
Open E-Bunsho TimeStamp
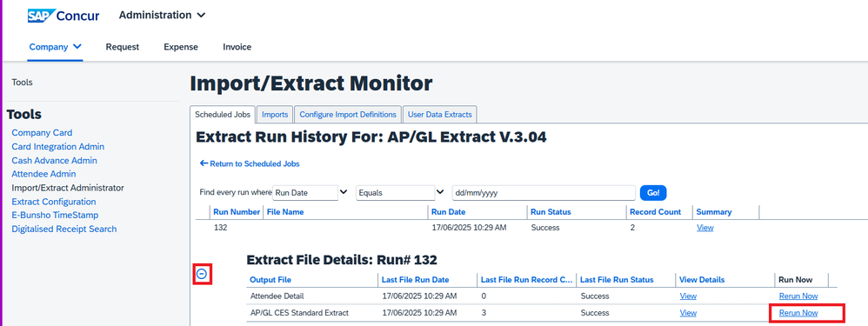point(55,215)
